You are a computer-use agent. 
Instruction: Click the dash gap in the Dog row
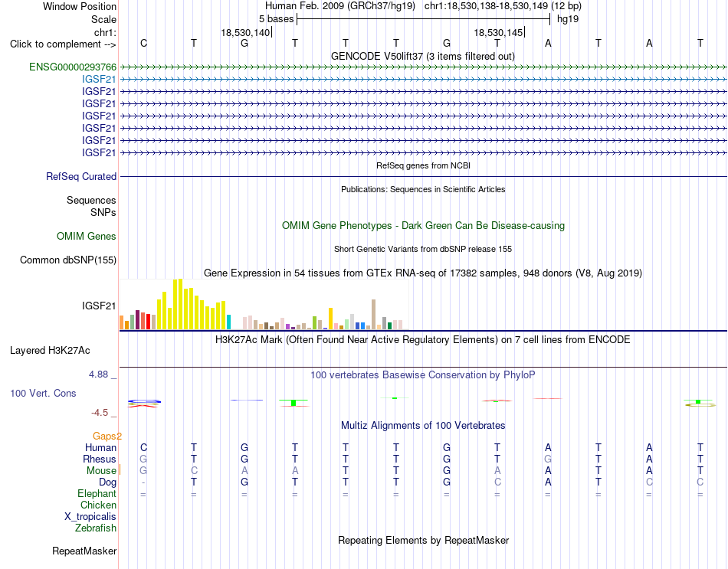click(143, 482)
